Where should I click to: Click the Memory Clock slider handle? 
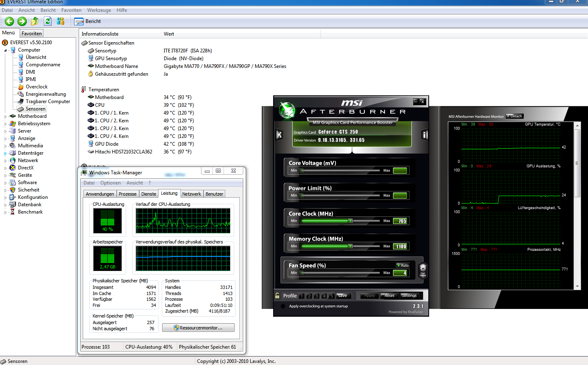[x=351, y=246]
